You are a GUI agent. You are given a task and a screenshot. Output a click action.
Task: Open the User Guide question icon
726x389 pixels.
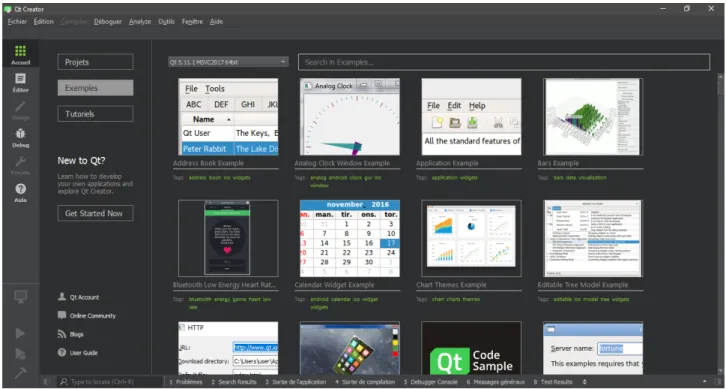pos(62,352)
